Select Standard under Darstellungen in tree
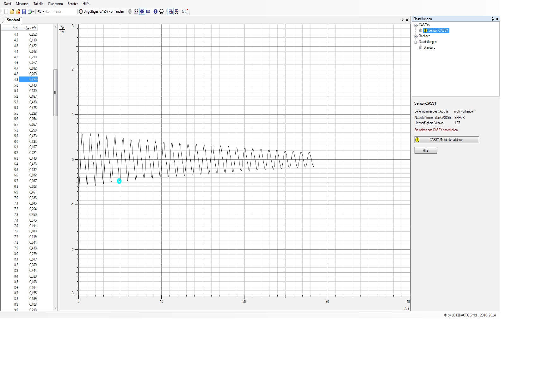Screen dimensions: 555x392 [x=429, y=47]
